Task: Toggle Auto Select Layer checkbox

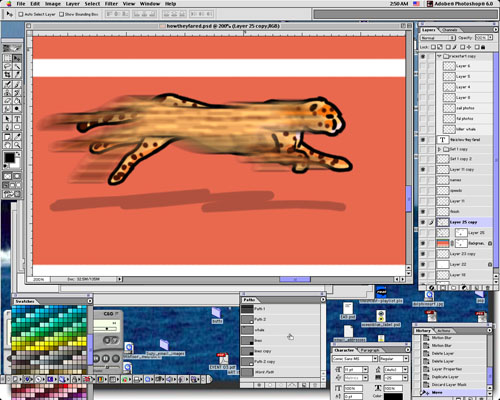Action: click(21, 14)
